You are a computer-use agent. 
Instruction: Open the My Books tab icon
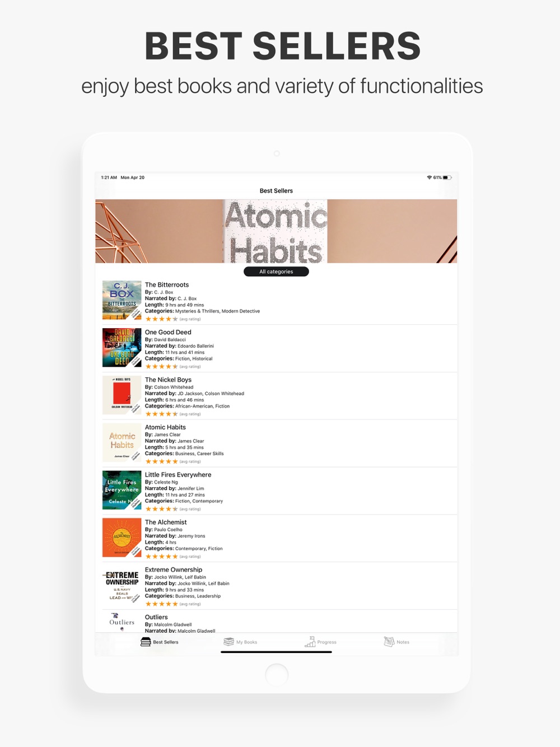(x=228, y=642)
